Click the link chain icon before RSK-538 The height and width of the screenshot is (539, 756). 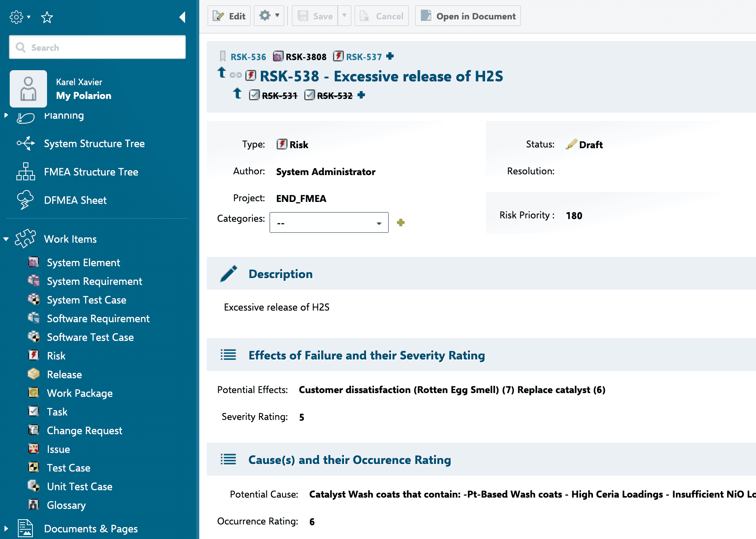[235, 75]
